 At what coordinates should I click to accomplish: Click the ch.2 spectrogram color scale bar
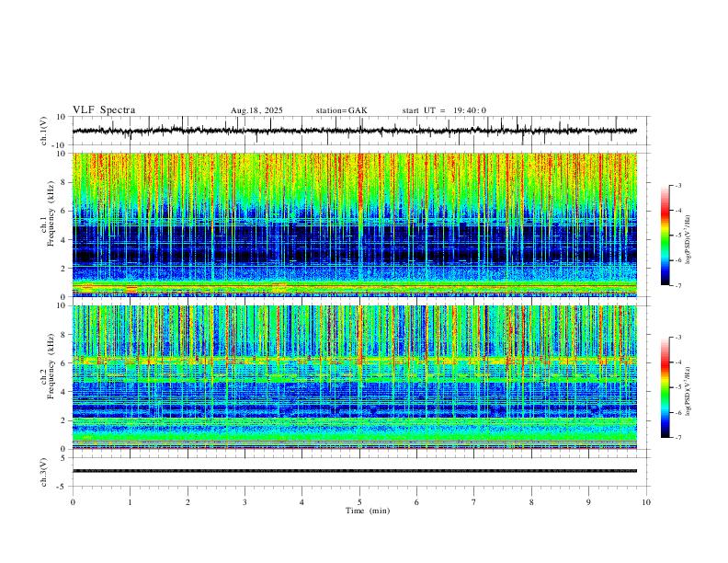tap(665, 387)
